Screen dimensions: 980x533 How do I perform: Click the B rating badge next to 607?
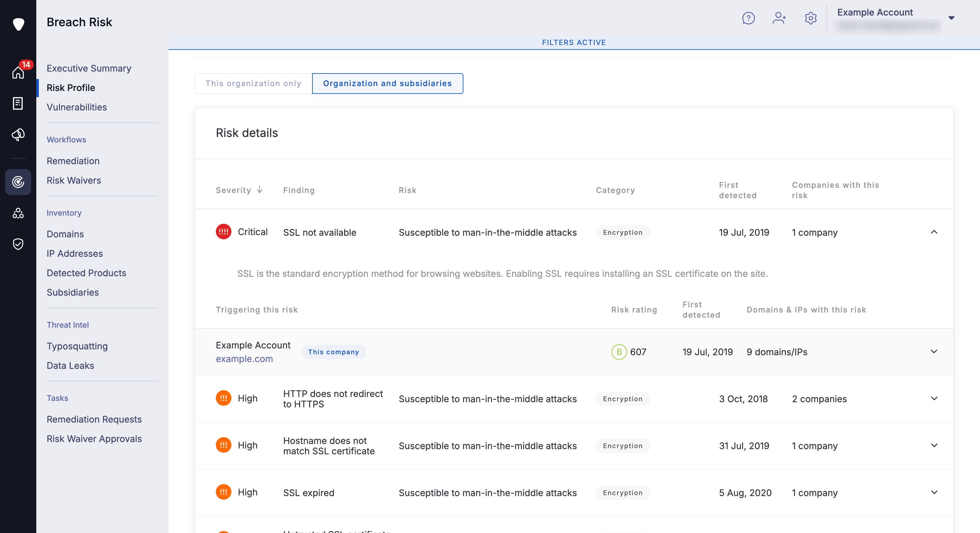point(619,352)
